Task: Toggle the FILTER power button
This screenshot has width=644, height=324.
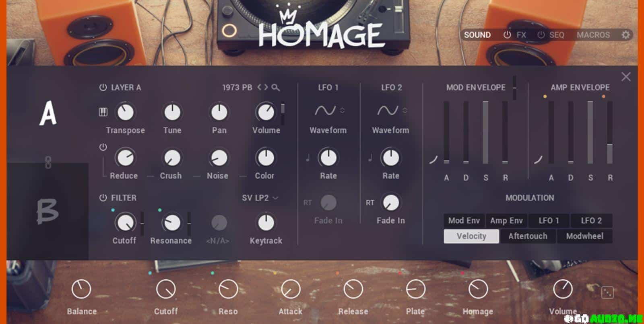Action: (103, 197)
